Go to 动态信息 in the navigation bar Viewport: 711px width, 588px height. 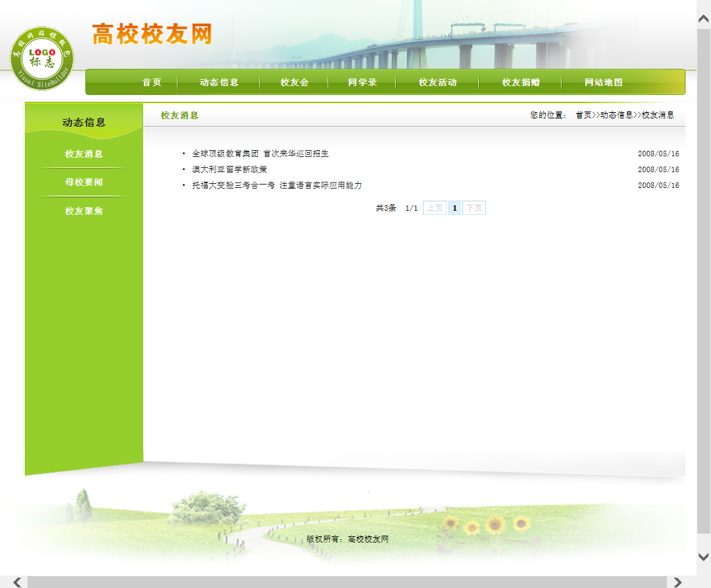tap(219, 83)
